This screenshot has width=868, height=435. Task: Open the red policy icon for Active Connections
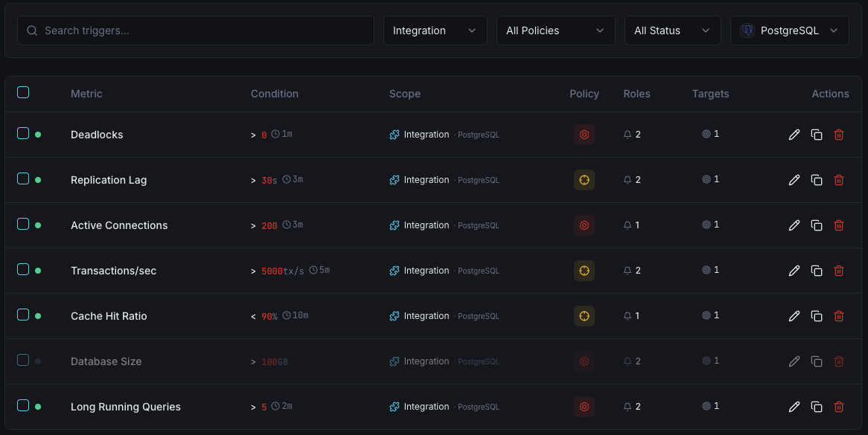584,225
